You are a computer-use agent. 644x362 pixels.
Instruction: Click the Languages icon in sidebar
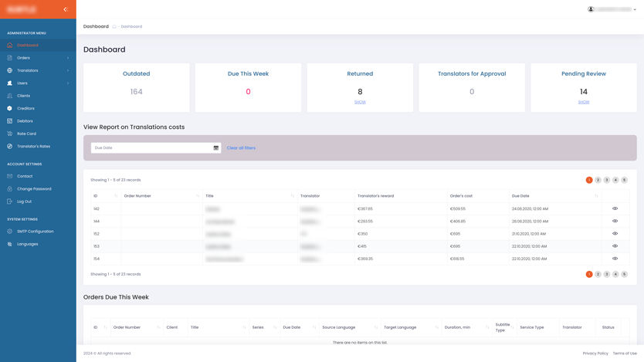coord(10,244)
